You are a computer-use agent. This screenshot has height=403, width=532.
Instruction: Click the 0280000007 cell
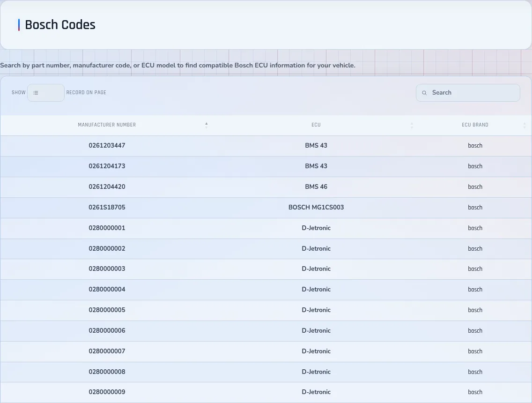107,351
